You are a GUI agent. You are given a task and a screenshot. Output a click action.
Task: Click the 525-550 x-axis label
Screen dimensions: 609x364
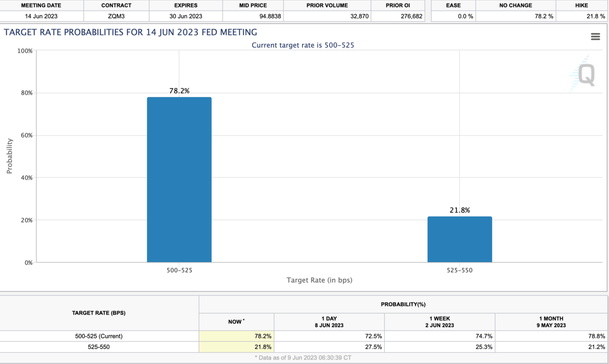click(x=460, y=270)
